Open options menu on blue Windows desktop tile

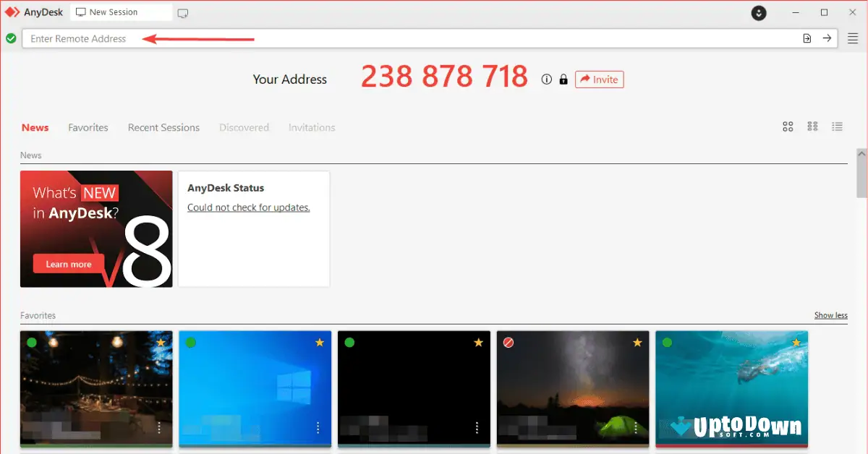click(x=318, y=428)
